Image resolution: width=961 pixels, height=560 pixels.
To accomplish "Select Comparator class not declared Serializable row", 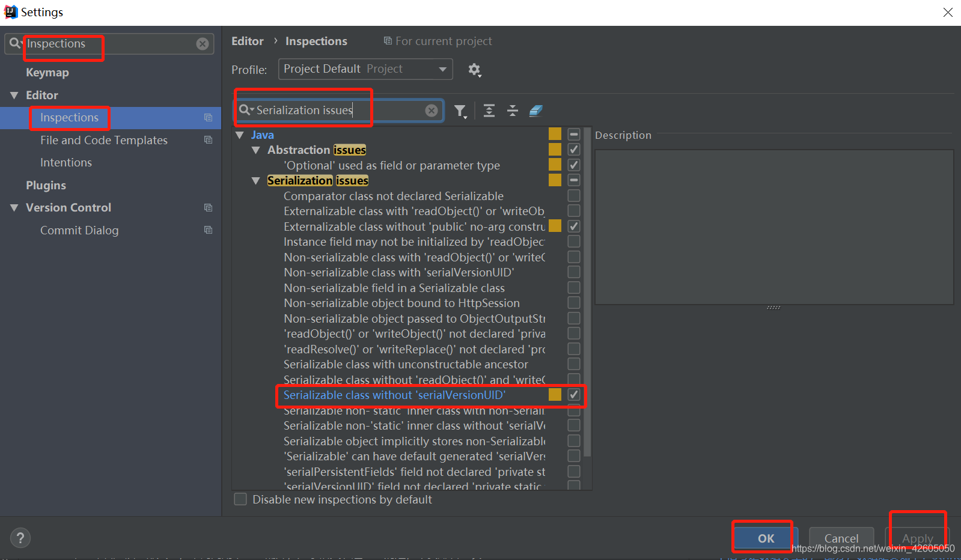I will (x=394, y=196).
